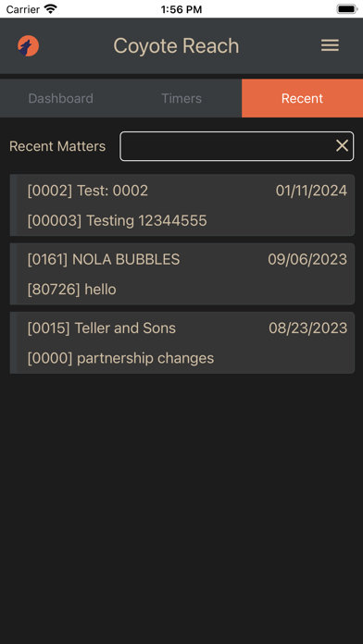
Task: Tap the 1:56 PM status bar clock
Action: [181, 9]
